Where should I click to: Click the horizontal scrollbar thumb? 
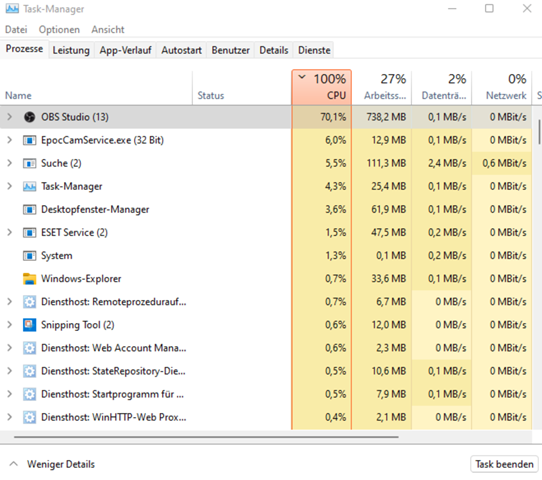click(206, 437)
